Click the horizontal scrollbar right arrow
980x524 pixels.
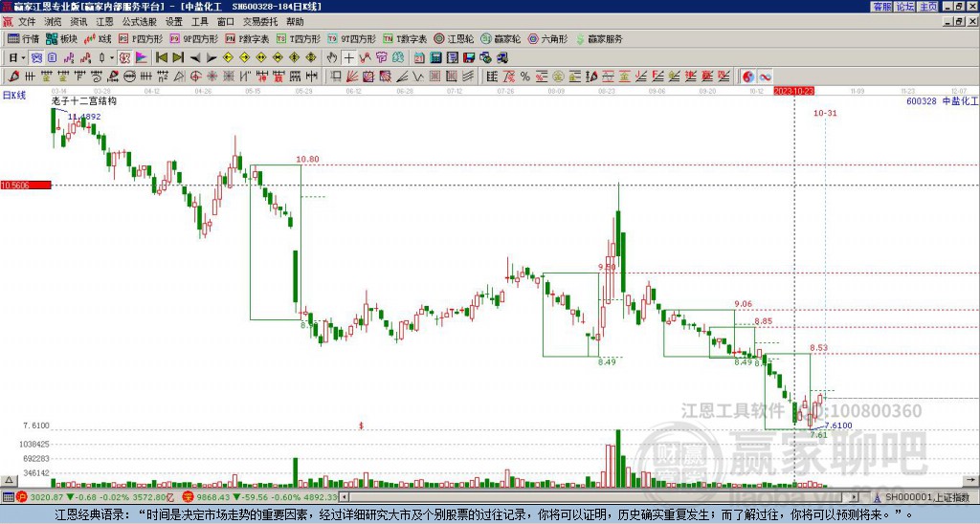855,497
